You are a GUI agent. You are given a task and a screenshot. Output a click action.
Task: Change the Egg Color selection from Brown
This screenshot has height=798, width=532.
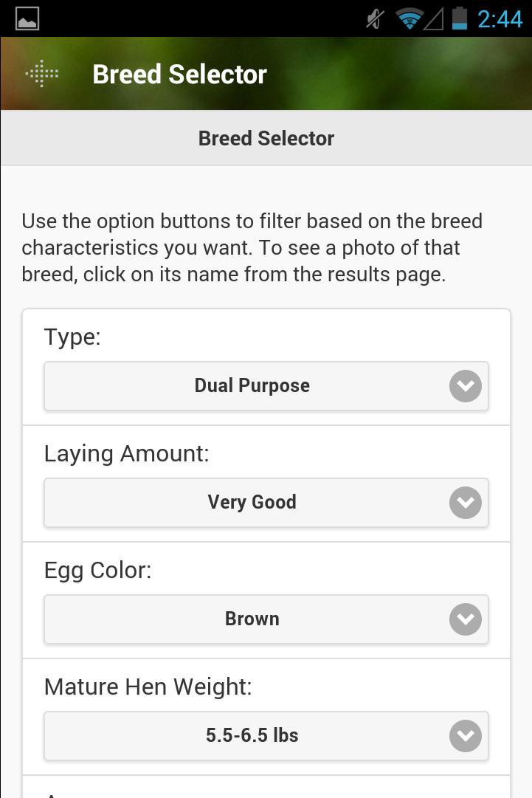pos(266,619)
